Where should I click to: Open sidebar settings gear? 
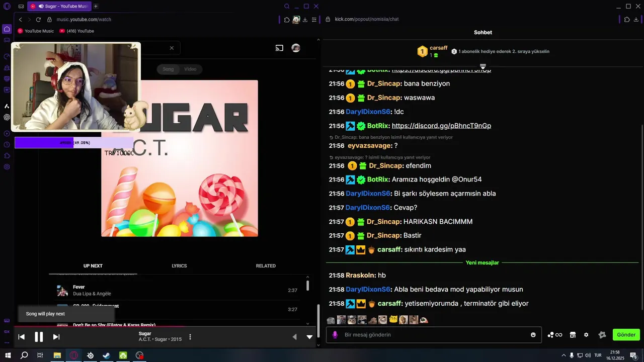coord(7,167)
